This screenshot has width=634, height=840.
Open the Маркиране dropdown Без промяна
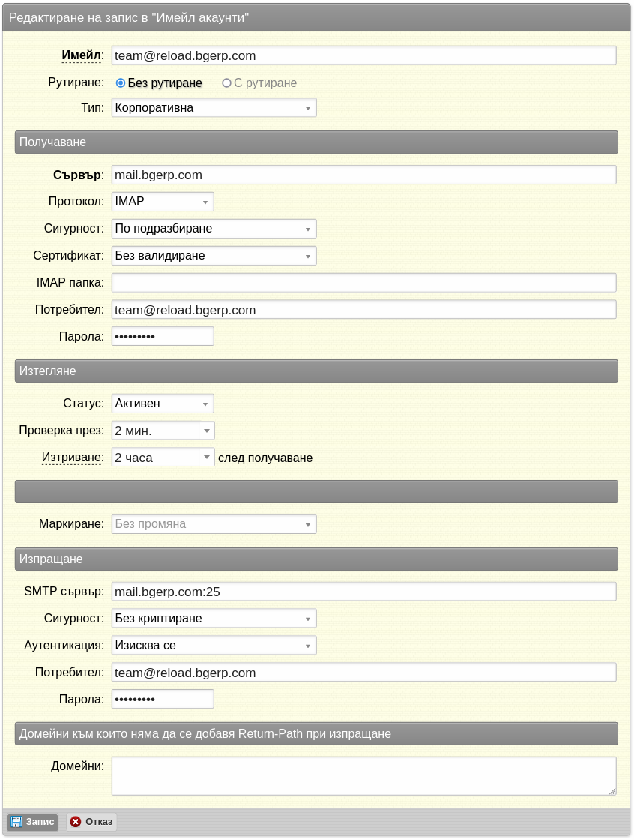[x=214, y=524]
